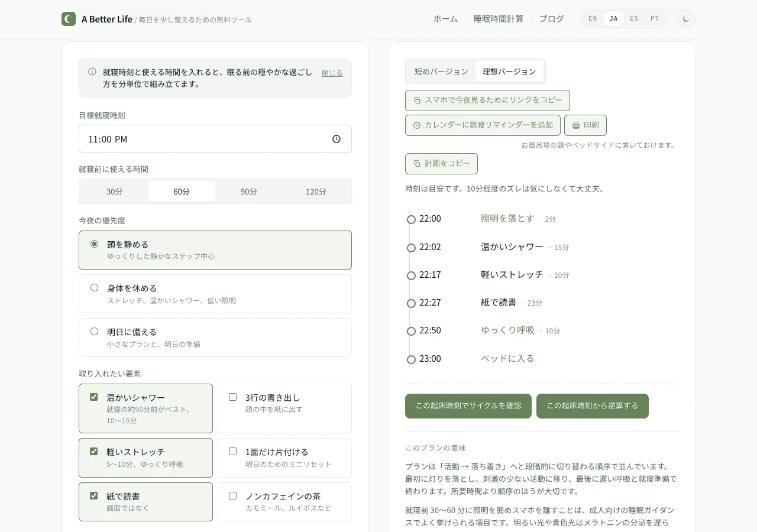The width and height of the screenshot is (757, 532).
Task: Open the 睡眠時間計算 nav item
Action: tap(499, 19)
